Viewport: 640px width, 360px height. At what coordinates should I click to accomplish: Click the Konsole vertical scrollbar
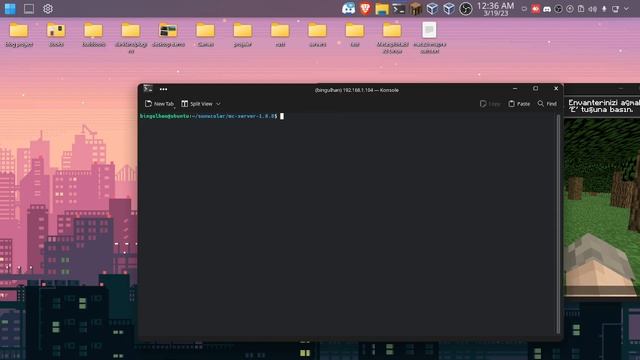pos(558,224)
